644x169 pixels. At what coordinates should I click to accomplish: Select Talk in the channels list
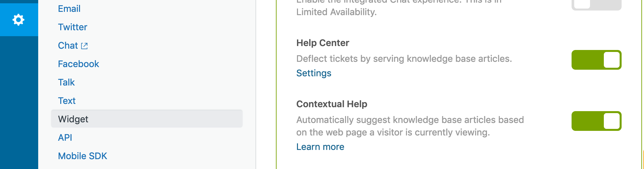66,82
